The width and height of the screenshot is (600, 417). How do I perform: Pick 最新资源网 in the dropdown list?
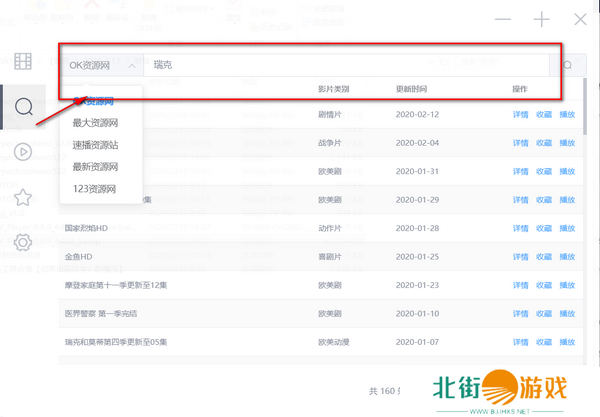(96, 167)
